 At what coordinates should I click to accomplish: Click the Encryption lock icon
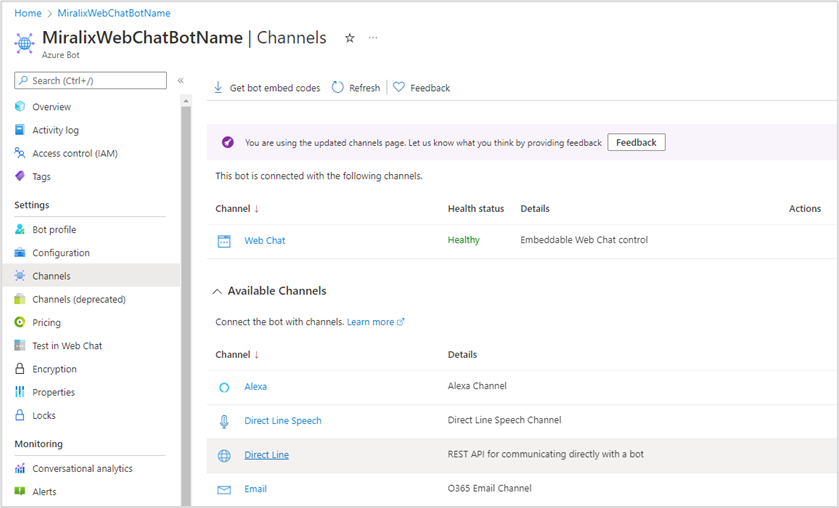(x=20, y=368)
